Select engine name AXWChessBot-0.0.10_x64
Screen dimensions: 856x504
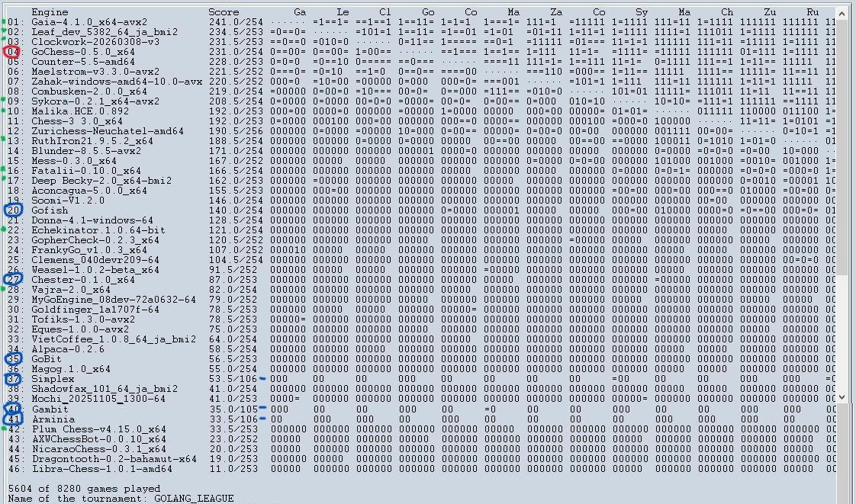point(98,439)
